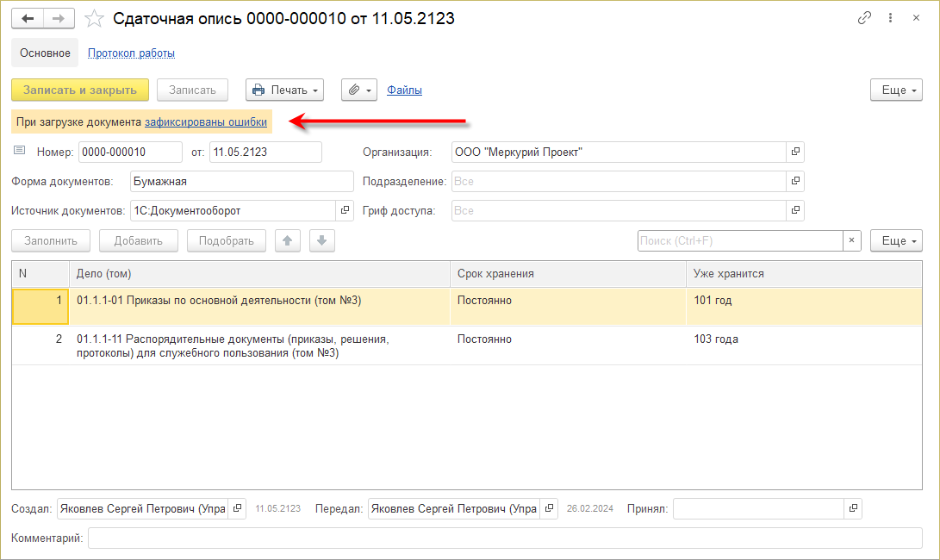The image size is (940, 560).
Task: Open Гриф доступа field record icon
Action: coord(795,210)
